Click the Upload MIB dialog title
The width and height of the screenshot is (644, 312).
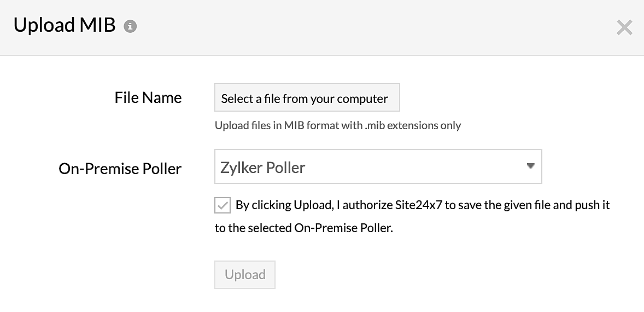[x=65, y=25]
